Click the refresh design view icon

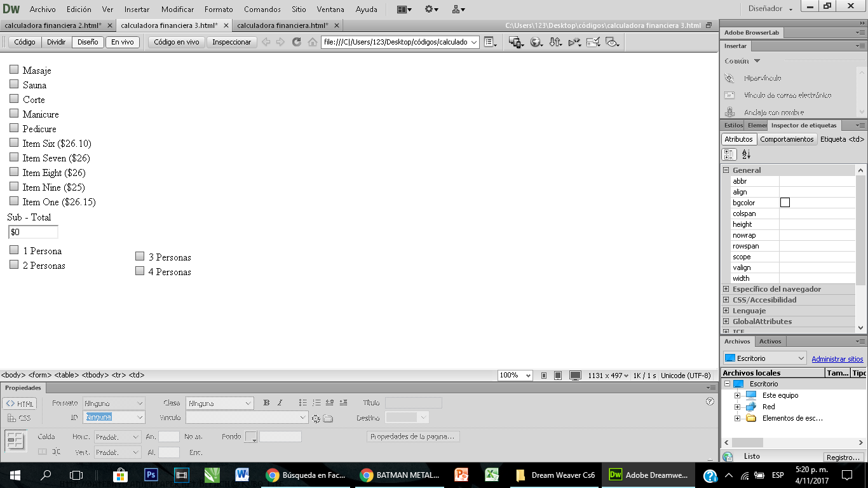296,42
